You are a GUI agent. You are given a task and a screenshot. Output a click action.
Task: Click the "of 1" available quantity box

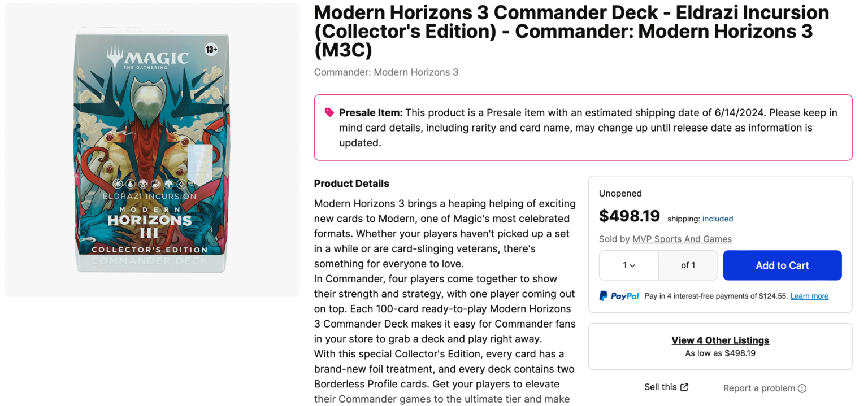tap(688, 265)
